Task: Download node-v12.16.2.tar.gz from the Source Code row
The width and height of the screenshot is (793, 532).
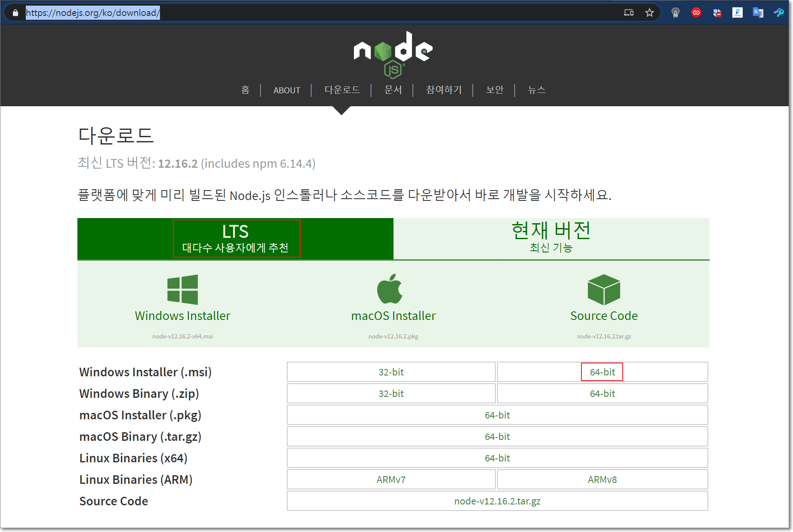Action: 498,501
